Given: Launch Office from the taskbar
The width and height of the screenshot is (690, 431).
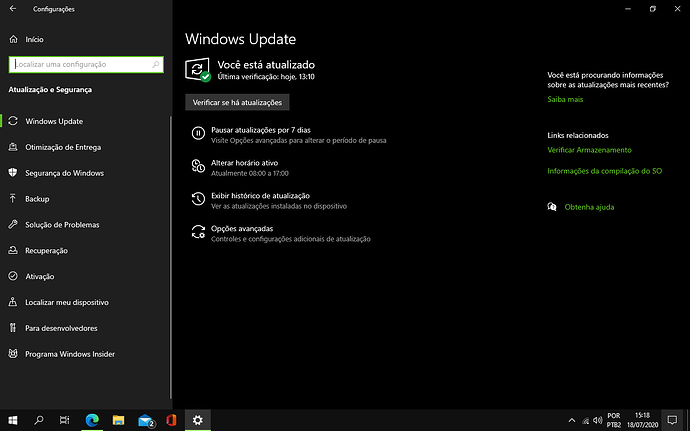Looking at the screenshot, I should tap(171, 420).
